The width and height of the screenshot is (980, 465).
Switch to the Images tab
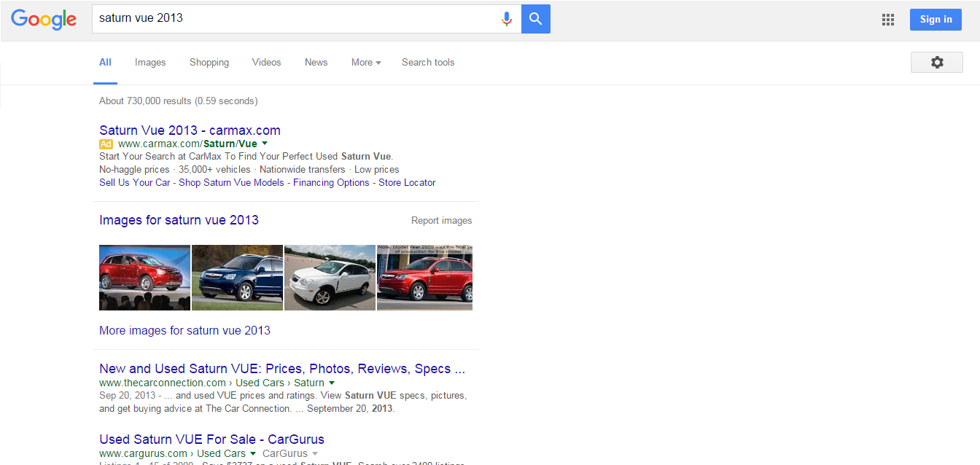[x=150, y=63]
